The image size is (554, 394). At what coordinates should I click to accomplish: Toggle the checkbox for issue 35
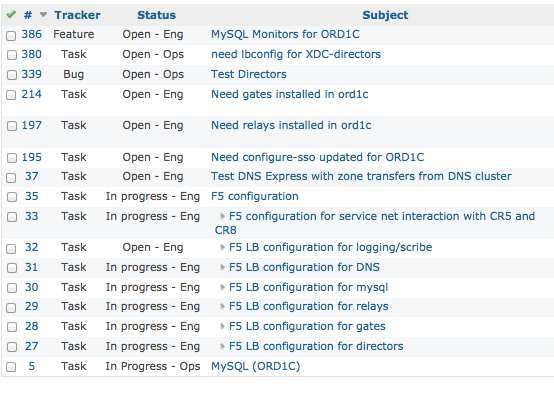[11, 197]
